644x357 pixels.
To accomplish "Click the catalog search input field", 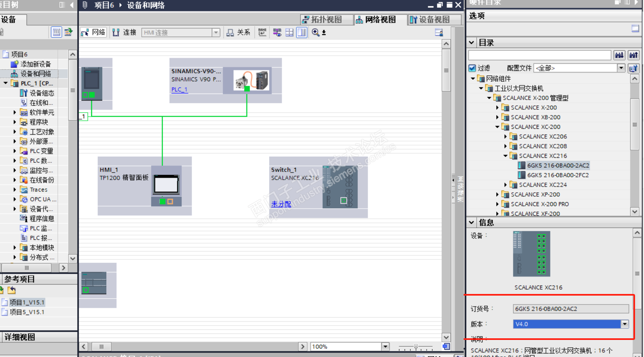I will pos(539,55).
